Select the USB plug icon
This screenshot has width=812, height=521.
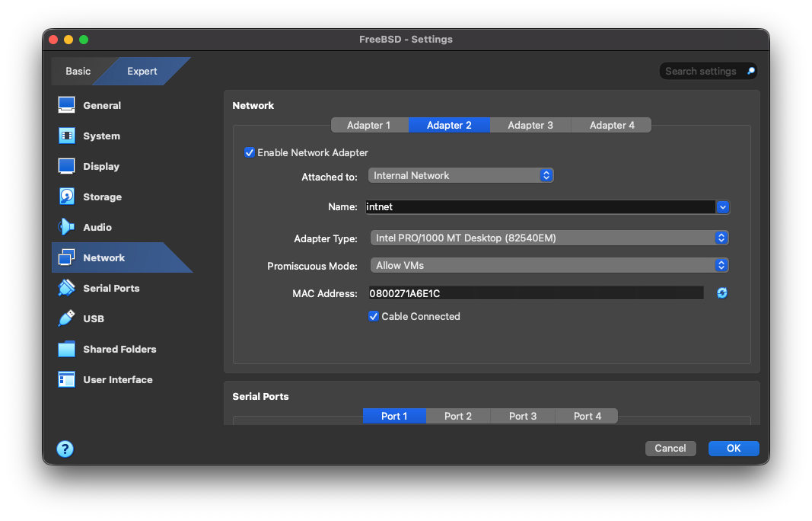coord(66,318)
